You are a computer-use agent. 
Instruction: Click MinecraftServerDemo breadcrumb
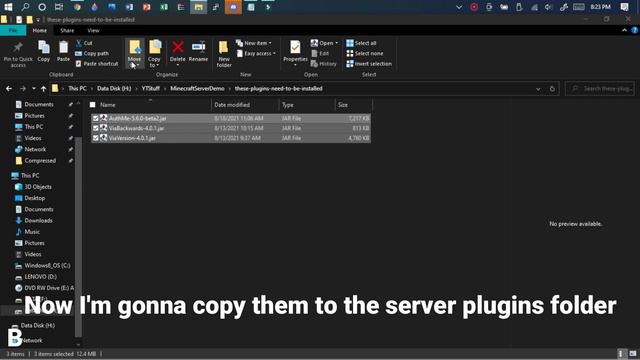coord(197,89)
